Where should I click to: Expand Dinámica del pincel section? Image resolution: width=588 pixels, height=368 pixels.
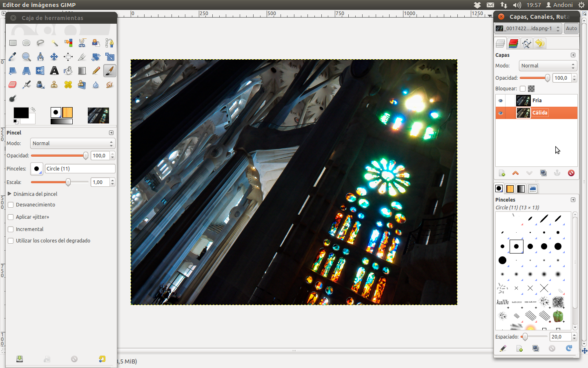pos(9,194)
